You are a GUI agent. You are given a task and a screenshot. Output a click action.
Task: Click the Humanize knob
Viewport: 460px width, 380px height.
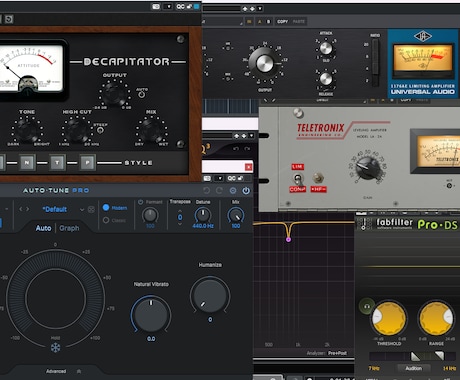point(210,296)
